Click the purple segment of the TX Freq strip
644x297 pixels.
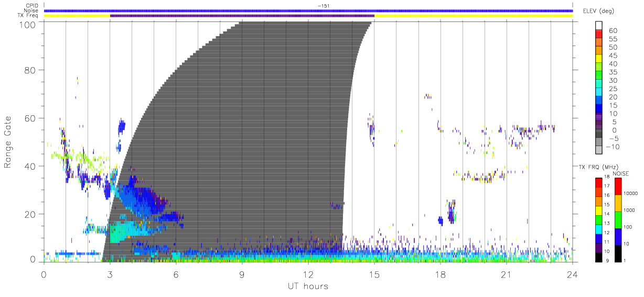pos(242,16)
